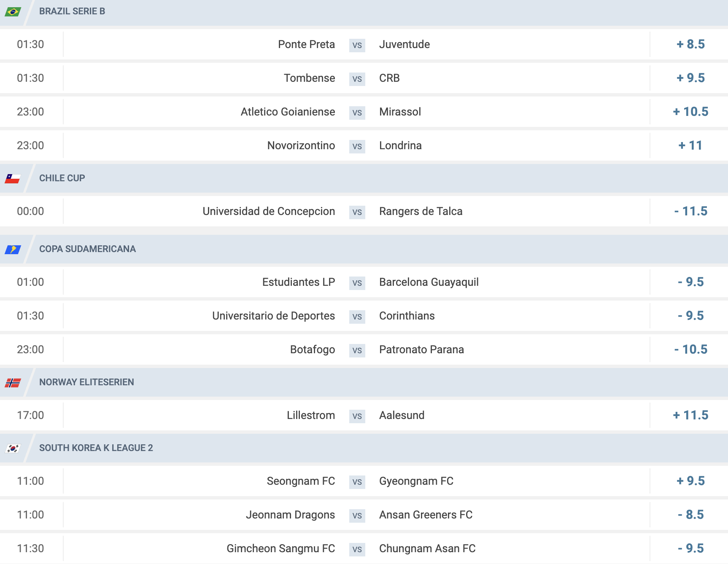Open the Copa Sudamericana league header
This screenshot has width=728, height=564.
[x=364, y=249]
